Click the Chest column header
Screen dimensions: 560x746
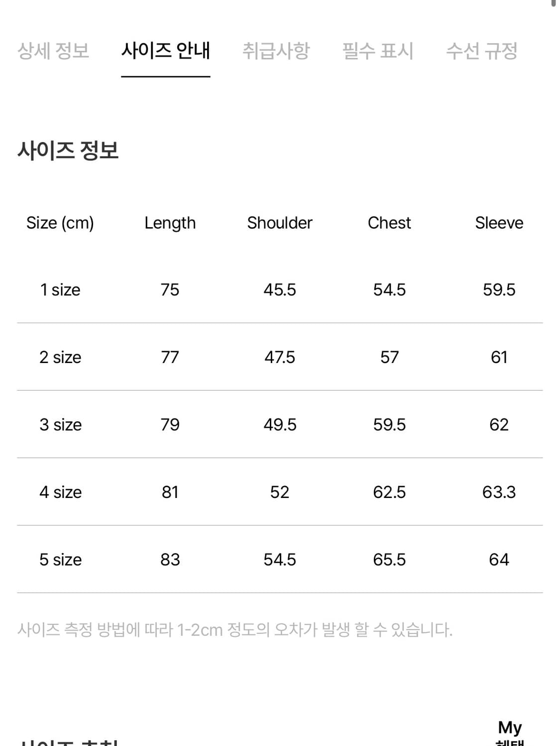click(389, 223)
